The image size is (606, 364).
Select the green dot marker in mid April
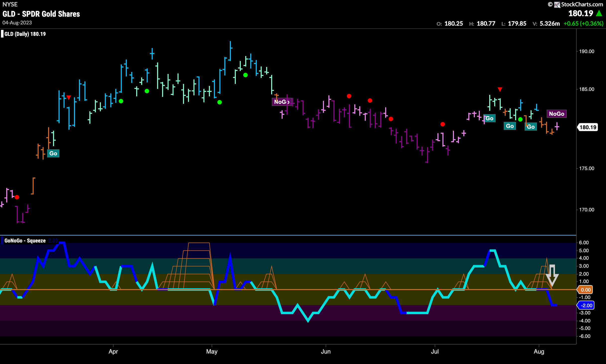tap(147, 91)
